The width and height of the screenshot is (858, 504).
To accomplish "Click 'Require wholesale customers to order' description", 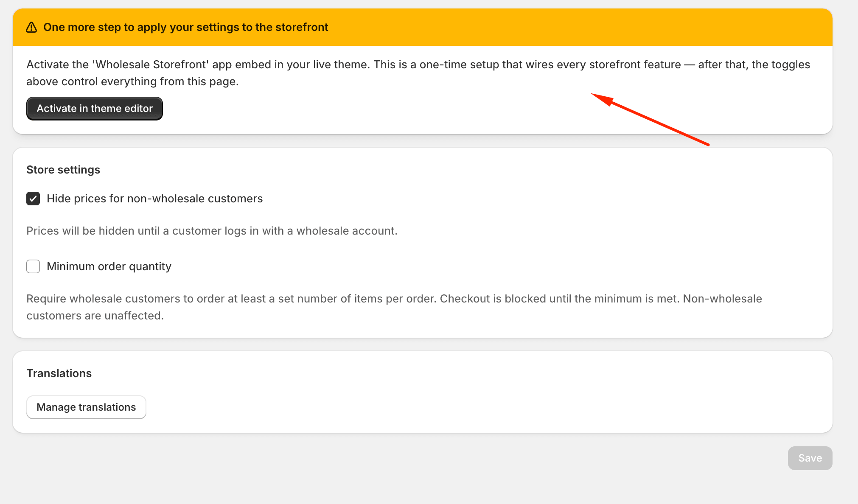I will [394, 307].
